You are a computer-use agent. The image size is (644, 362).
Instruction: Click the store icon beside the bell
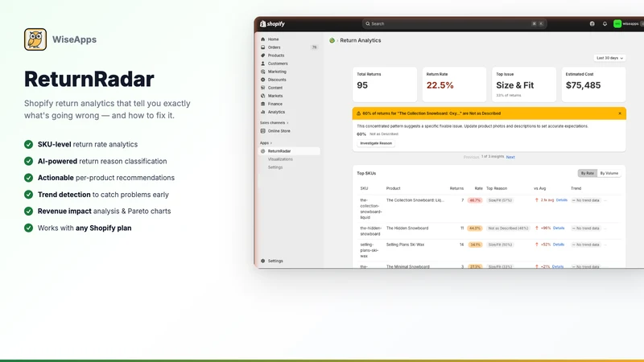[x=592, y=24]
